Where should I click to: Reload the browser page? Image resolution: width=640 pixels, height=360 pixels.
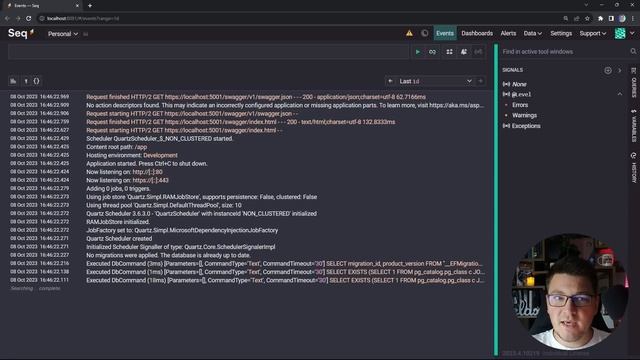pyautogui.click(x=29, y=18)
